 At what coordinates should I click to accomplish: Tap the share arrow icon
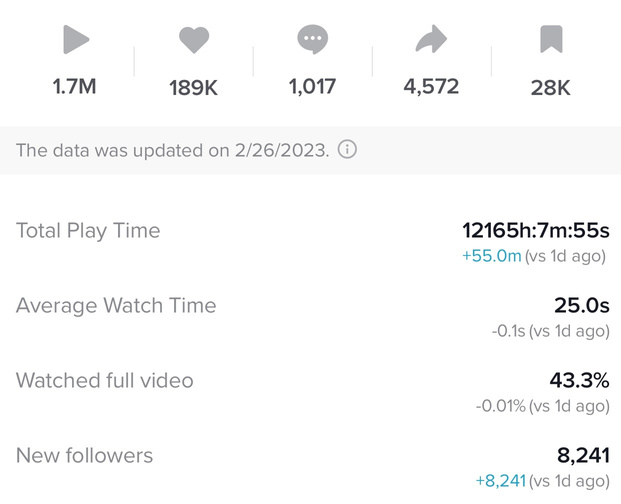pos(431,41)
